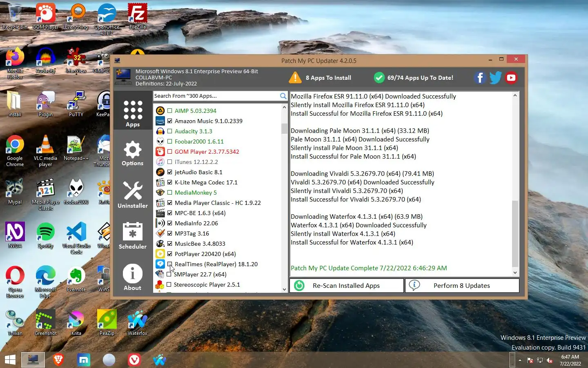
Task: Click the Audacity headphones icon in list
Action: click(x=160, y=131)
